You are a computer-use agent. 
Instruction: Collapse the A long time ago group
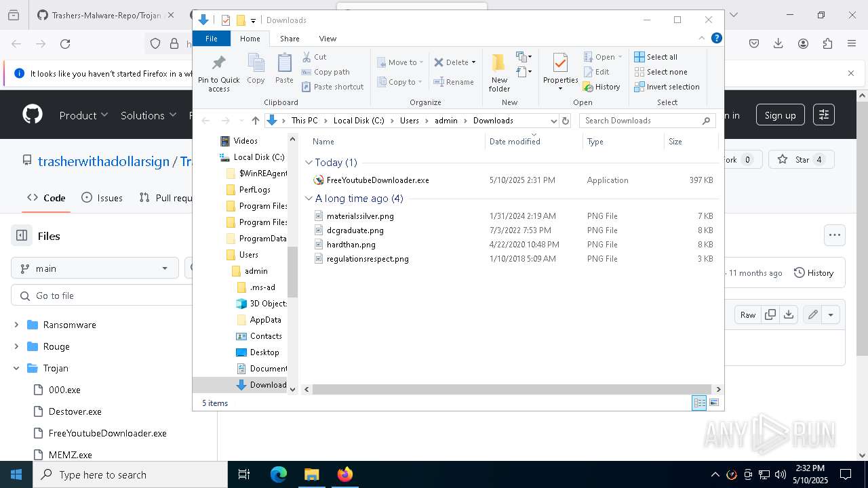pyautogui.click(x=309, y=199)
